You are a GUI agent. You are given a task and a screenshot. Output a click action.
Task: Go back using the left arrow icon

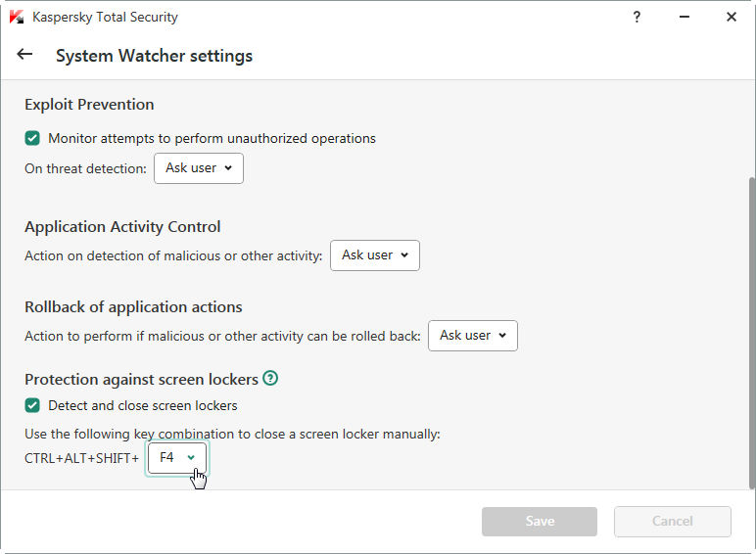[x=24, y=55]
